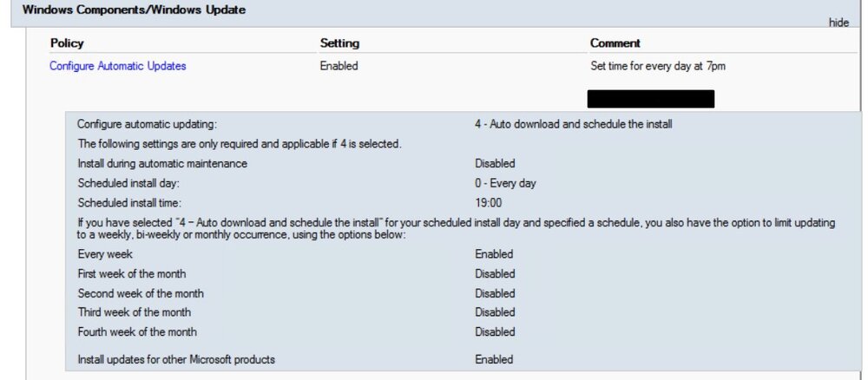Click the '0 - Every day' install day value
Viewport: 868px width, 380px height.
pyautogui.click(x=505, y=183)
